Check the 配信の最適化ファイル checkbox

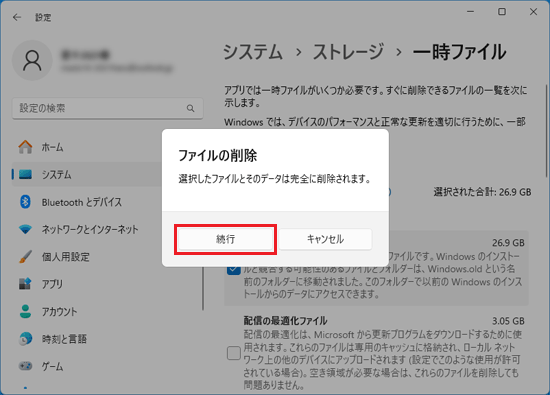point(234,353)
